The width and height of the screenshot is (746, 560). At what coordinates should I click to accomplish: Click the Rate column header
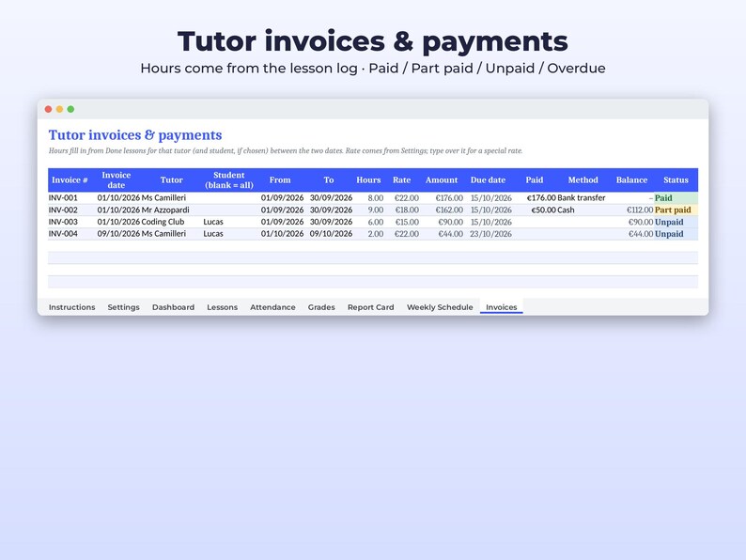click(401, 179)
